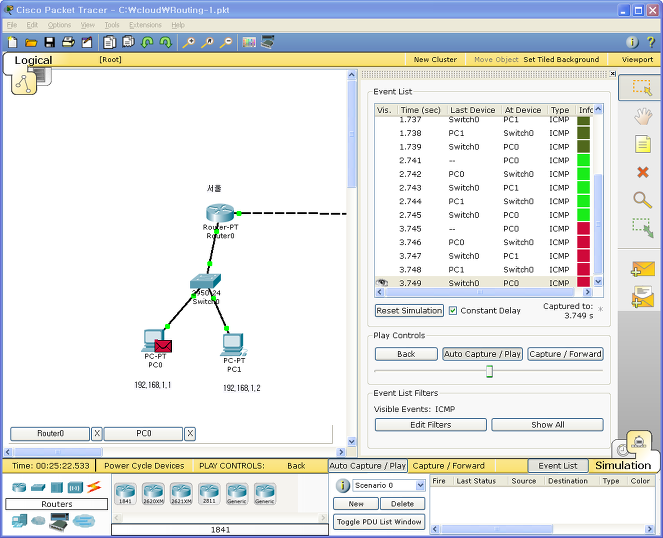Click the Event List button in bottom bar
The image size is (663, 538).
(x=558, y=466)
